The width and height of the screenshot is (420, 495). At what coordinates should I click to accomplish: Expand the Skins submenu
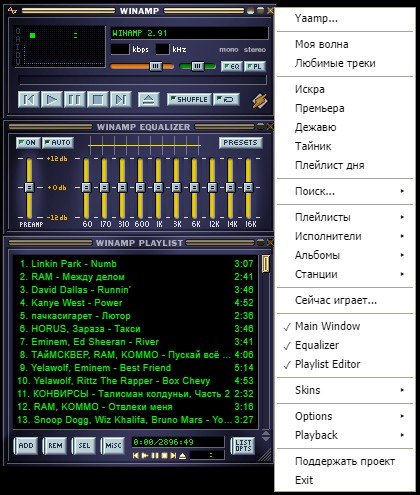[x=345, y=390]
